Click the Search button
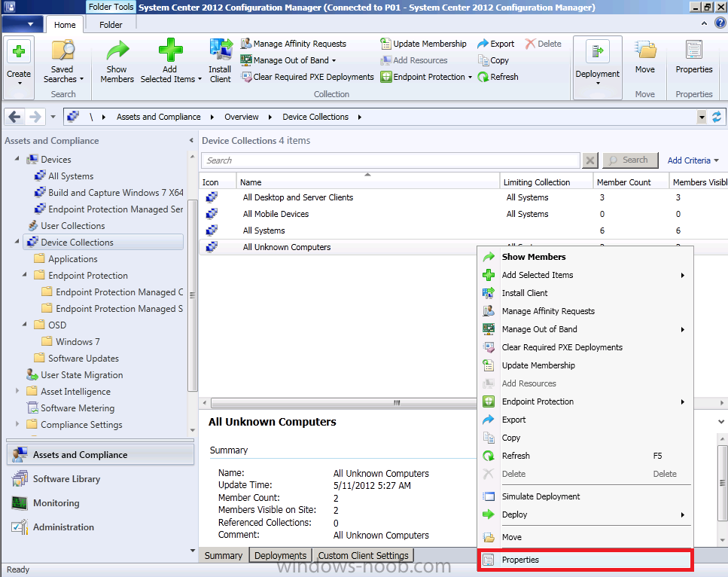Screen dimensions: 728x577 [x=630, y=160]
